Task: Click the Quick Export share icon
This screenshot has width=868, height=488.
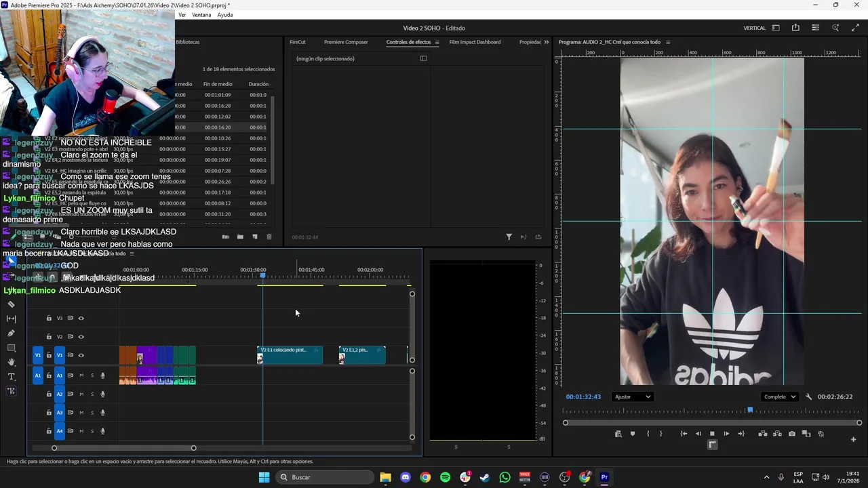Action: tap(795, 28)
